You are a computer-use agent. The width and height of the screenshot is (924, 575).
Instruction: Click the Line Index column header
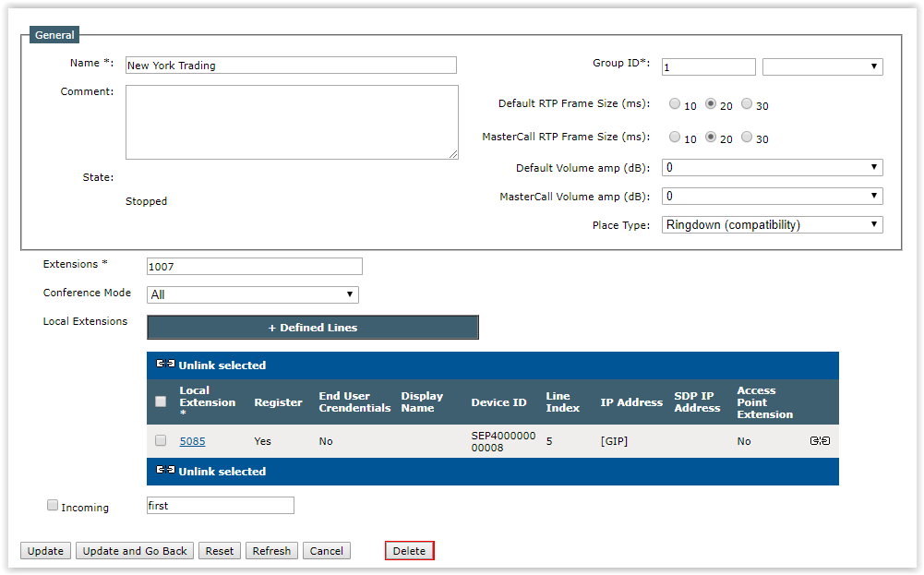563,401
